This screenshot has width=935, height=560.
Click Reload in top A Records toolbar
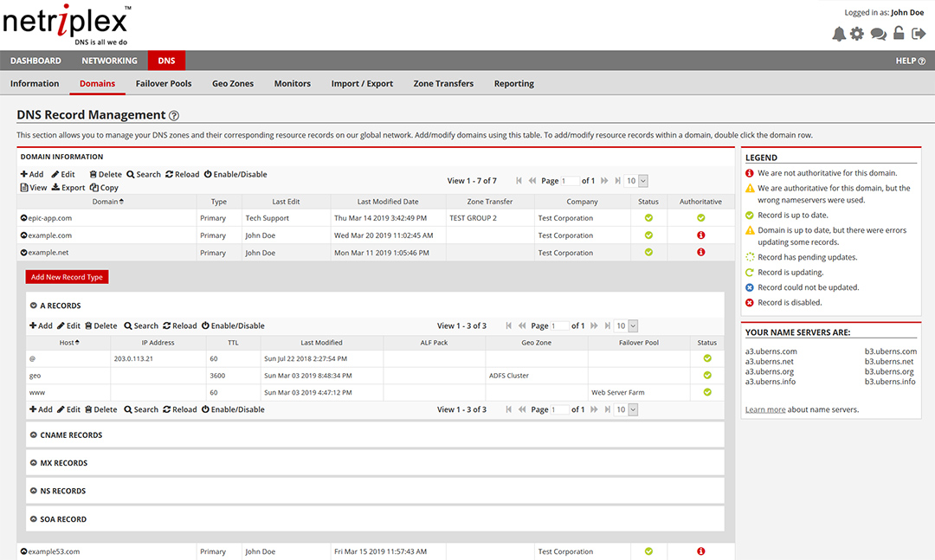[180, 325]
